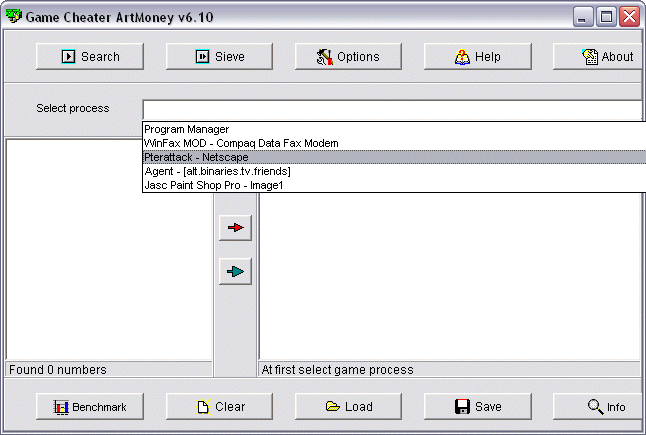646x435 pixels.
Task: Click the Sieve button icon
Action: 202,57
